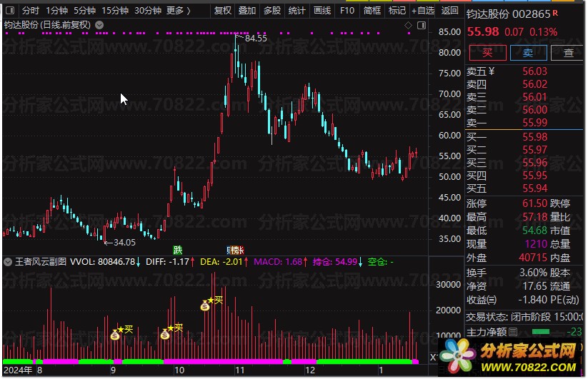Screen dimensions: 588x379
Task: Click highest money bag 买 signal
Action: [x=205, y=305]
